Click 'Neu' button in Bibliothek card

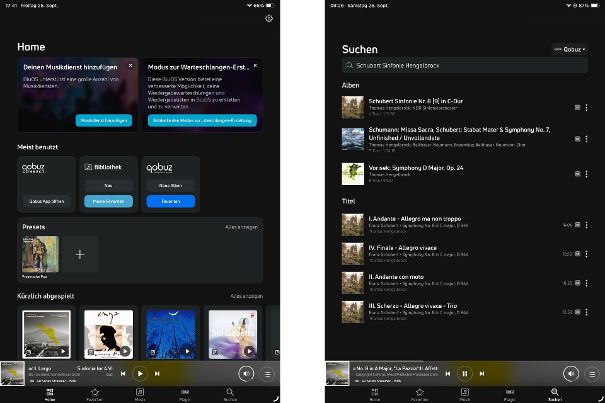108,186
